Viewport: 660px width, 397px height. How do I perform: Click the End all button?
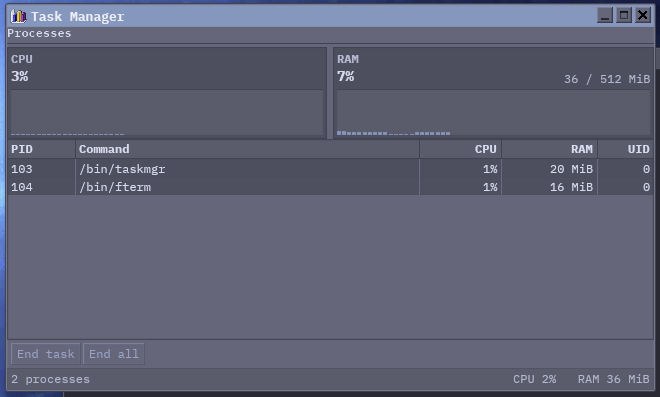point(114,354)
